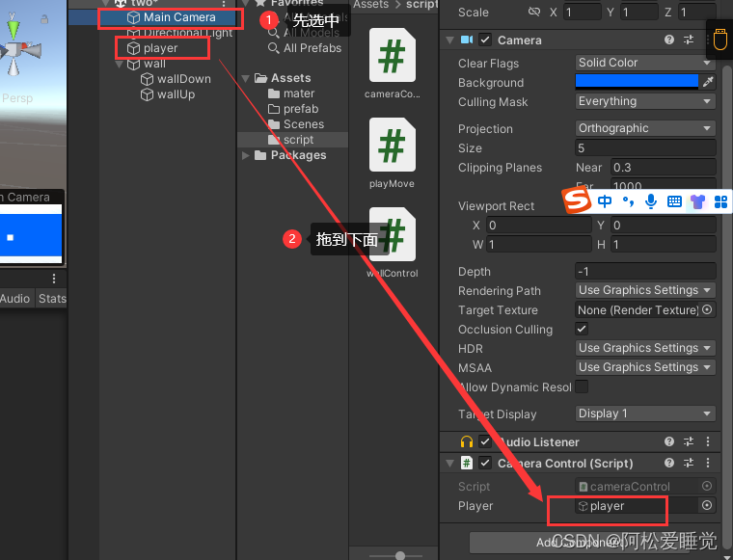Change Projection dropdown from Orthographic

click(645, 128)
